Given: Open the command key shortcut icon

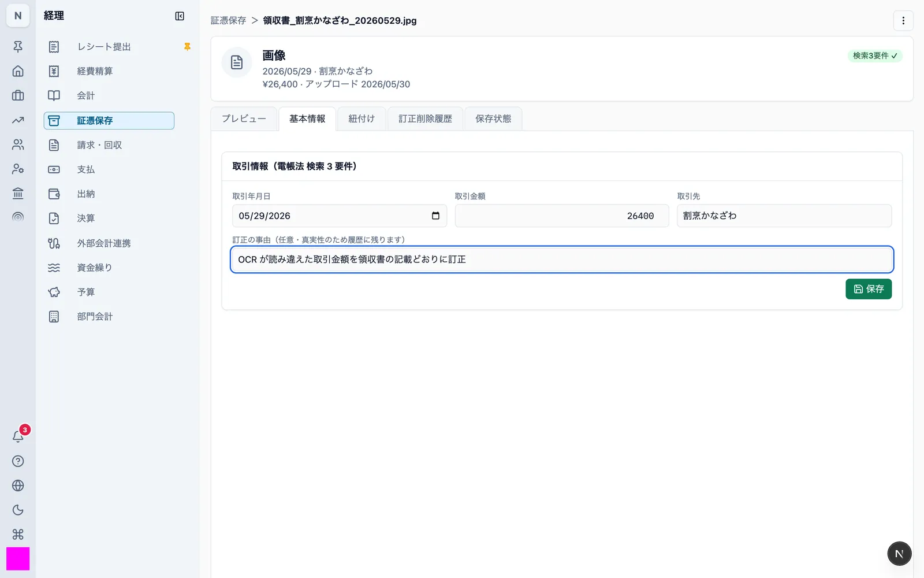Looking at the screenshot, I should coord(18,534).
